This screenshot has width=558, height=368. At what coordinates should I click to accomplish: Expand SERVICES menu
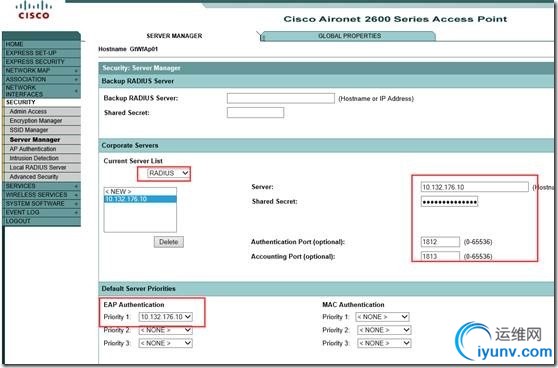pos(42,186)
